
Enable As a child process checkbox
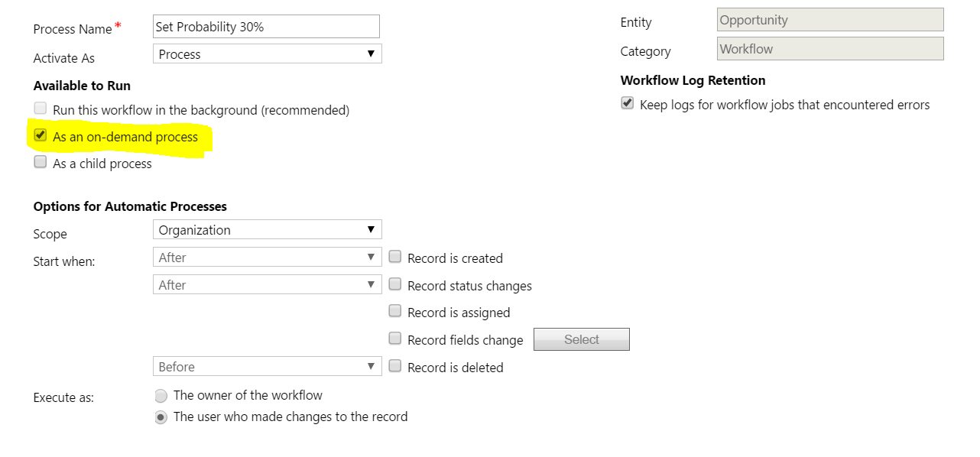tap(41, 162)
